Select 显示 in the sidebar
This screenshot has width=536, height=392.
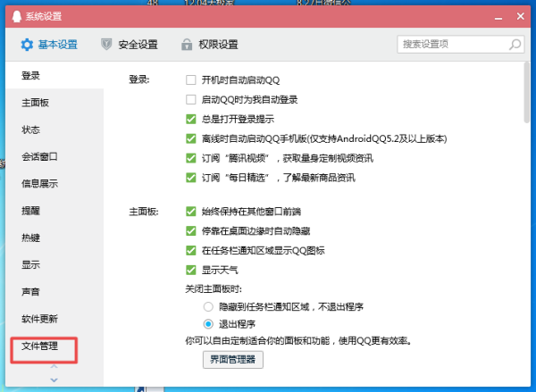54,264
